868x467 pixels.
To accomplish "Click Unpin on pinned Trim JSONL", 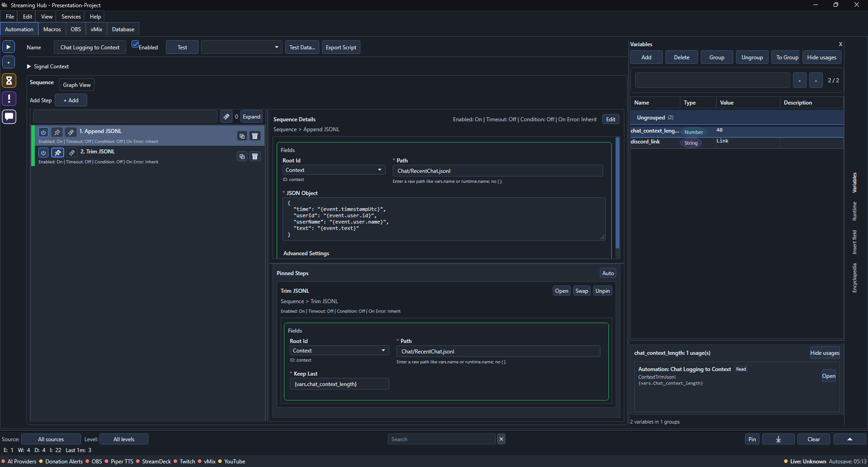I will 603,291.
